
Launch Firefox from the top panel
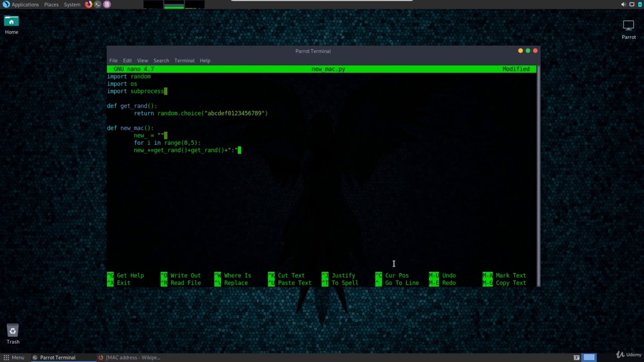point(89,5)
